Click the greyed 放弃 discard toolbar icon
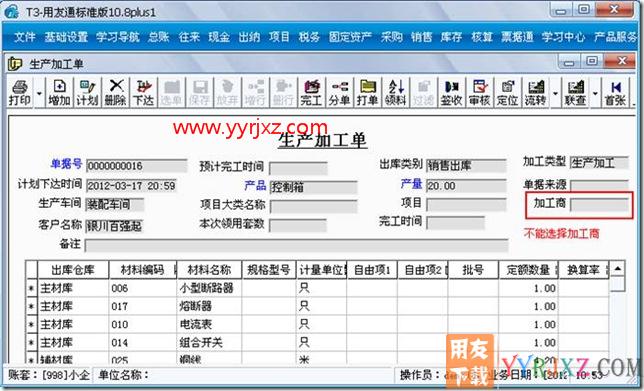 click(x=228, y=93)
